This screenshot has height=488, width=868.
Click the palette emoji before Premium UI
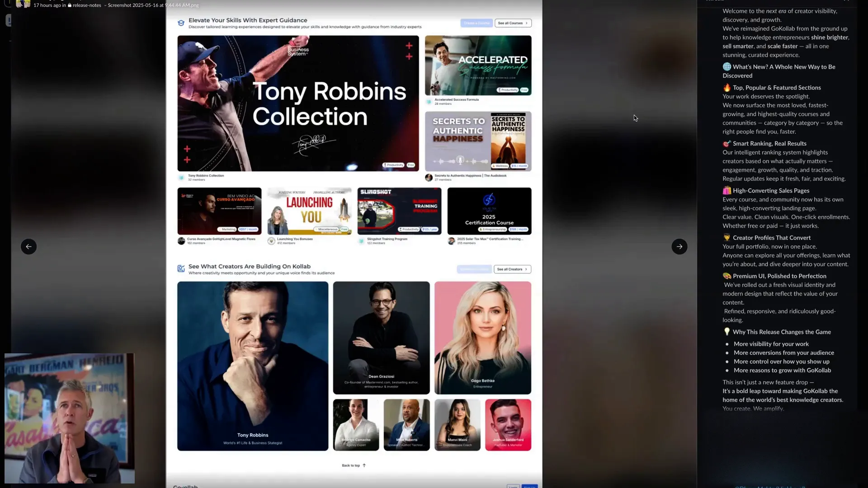(x=726, y=276)
